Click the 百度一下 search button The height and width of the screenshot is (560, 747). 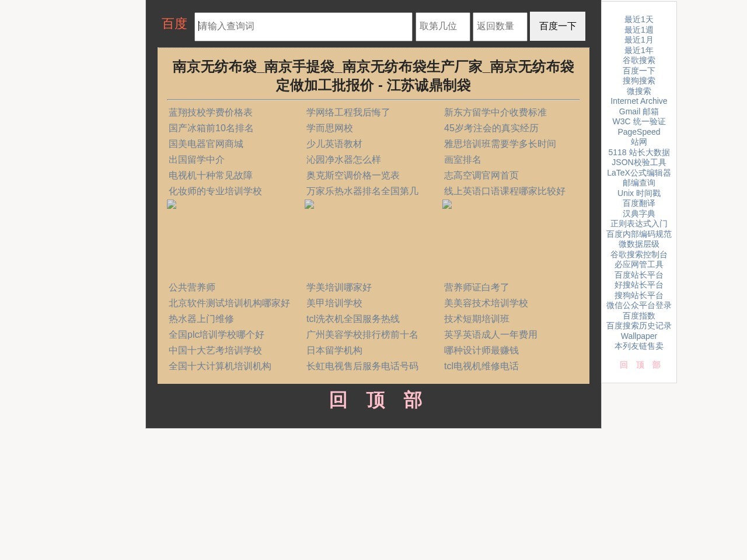click(557, 26)
